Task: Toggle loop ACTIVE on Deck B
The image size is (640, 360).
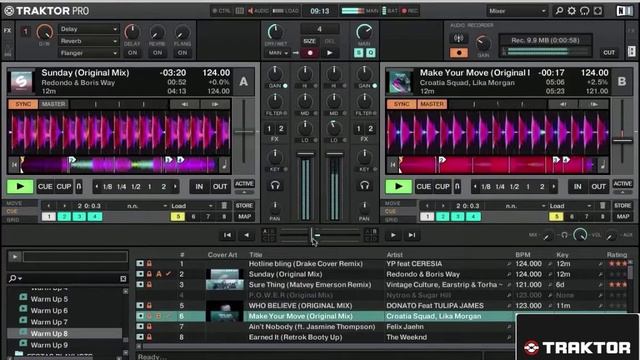Action: pos(622,184)
